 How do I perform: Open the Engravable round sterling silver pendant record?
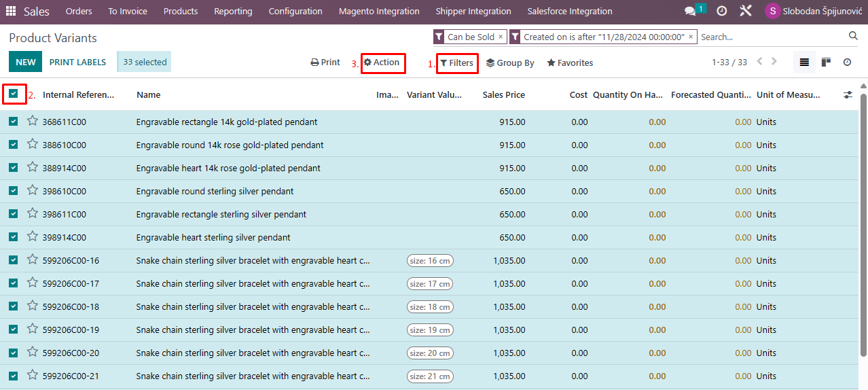[x=215, y=192]
